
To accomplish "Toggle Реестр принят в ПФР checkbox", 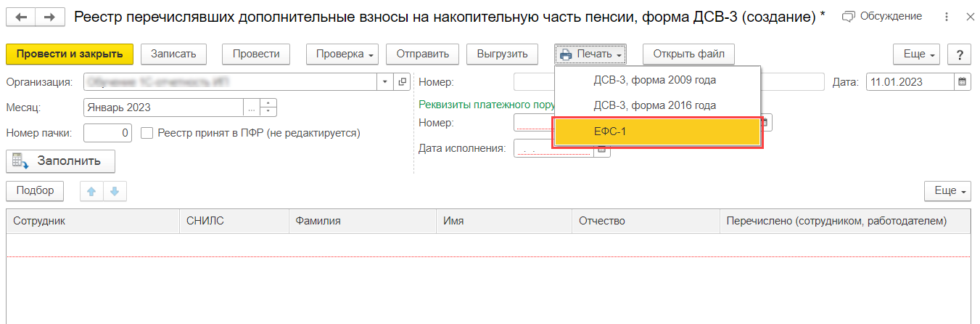I will (x=147, y=133).
